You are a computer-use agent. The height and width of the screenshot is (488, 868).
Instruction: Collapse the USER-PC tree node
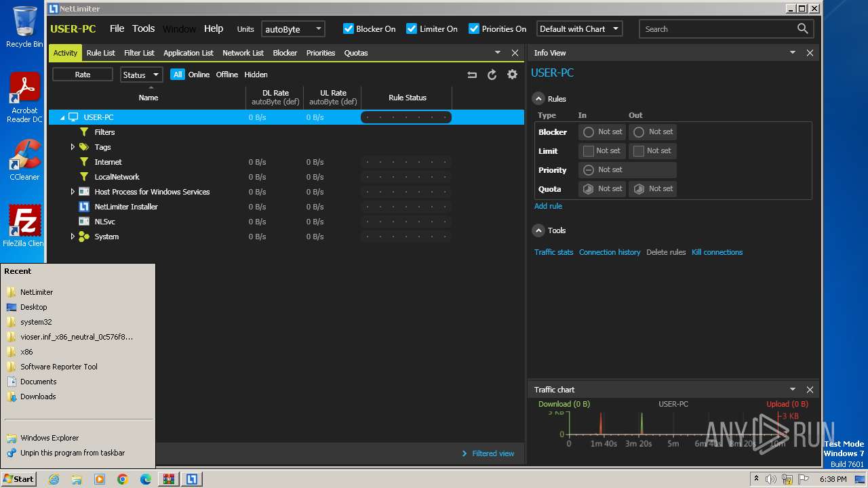62,117
